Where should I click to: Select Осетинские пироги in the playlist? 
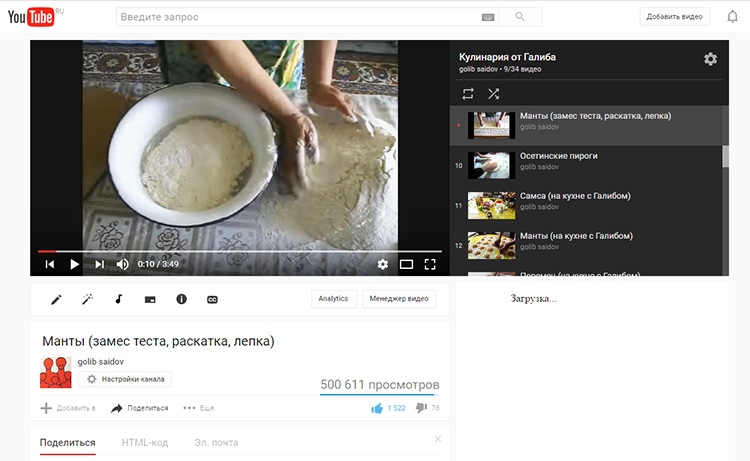(x=558, y=156)
